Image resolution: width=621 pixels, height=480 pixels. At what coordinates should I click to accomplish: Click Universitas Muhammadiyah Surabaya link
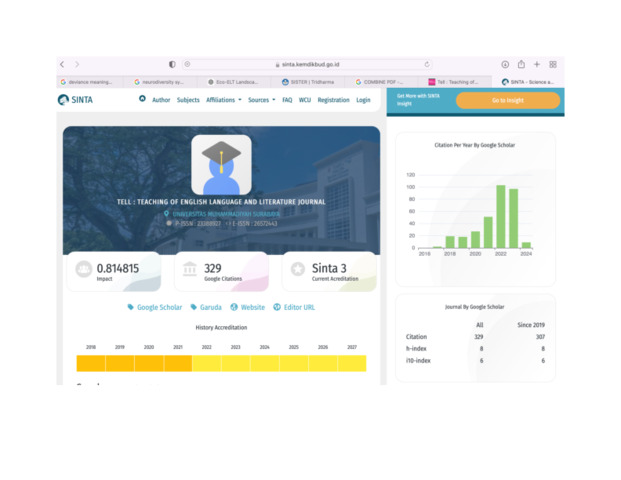[226, 214]
